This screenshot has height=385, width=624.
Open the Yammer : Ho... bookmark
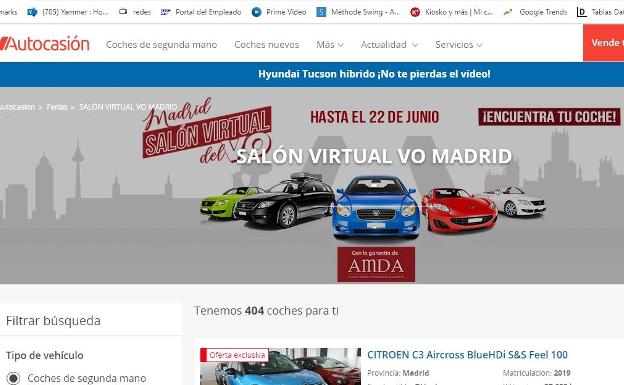click(75, 12)
